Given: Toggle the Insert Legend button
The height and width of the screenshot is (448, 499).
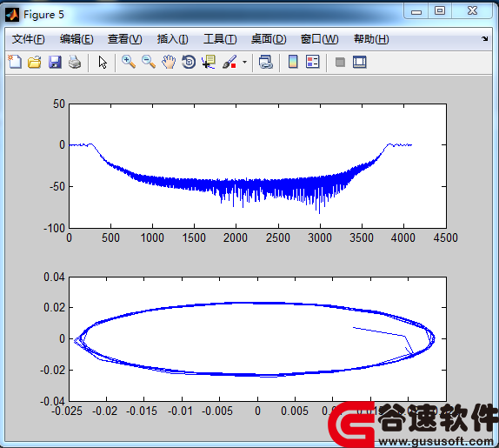Looking at the screenshot, I should (x=312, y=62).
